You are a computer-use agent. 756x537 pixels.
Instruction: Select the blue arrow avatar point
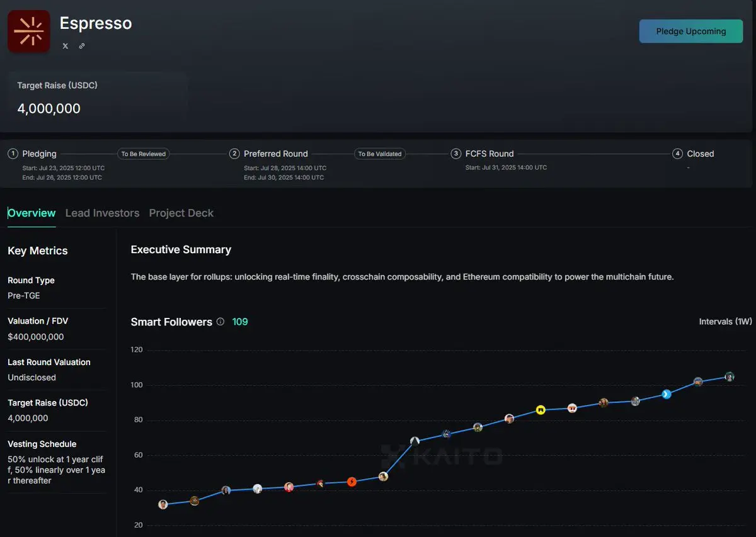click(667, 395)
